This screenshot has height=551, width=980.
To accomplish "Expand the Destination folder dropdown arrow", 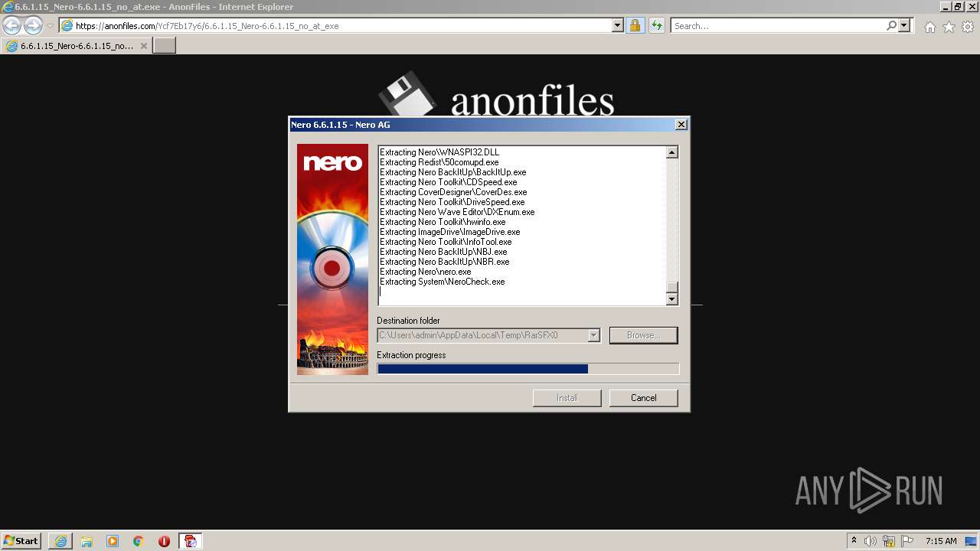I will (593, 335).
